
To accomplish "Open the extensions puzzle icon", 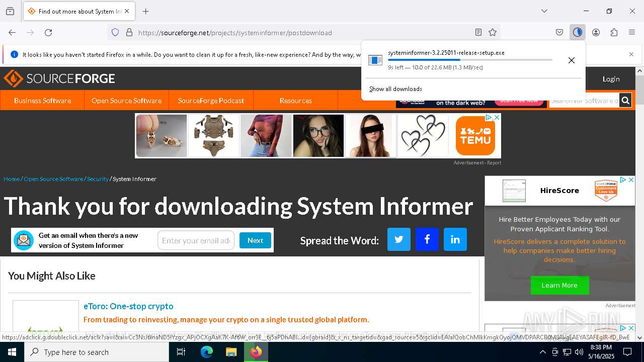I will tap(614, 32).
